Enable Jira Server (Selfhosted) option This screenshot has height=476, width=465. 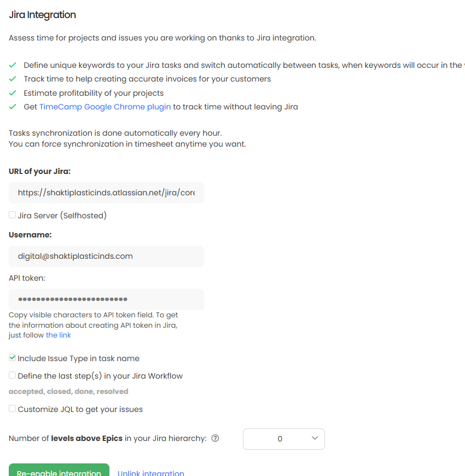(x=11, y=214)
